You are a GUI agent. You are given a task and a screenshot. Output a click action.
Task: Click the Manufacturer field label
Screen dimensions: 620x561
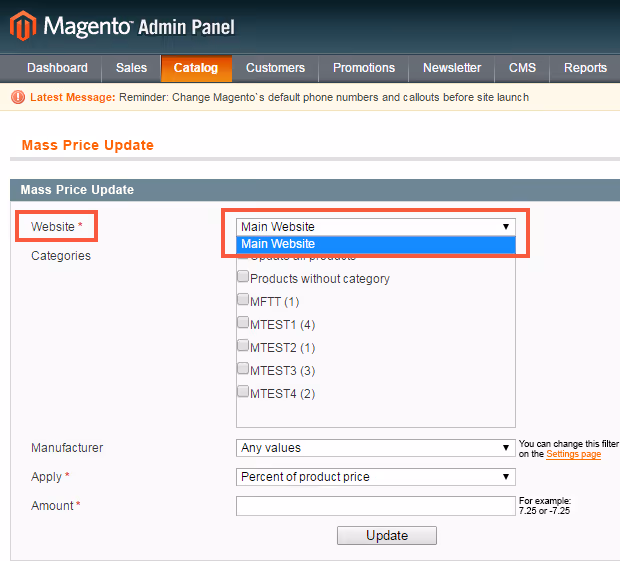67,448
